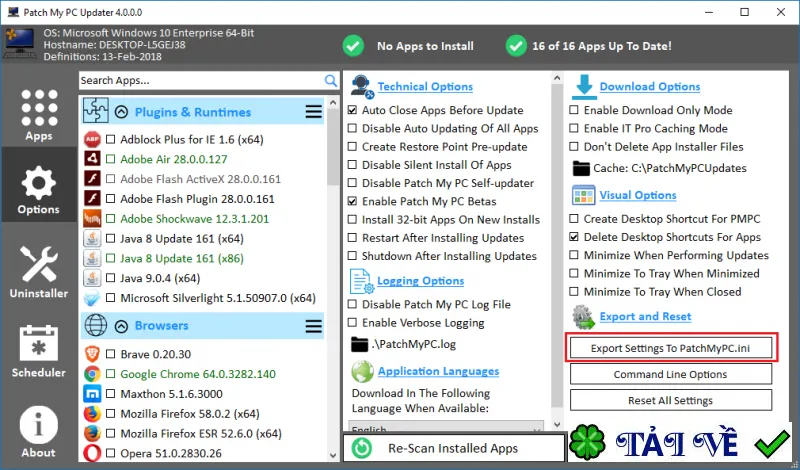The height and width of the screenshot is (470, 800).
Task: Open the Uninstaller wrench icon
Action: [39, 264]
